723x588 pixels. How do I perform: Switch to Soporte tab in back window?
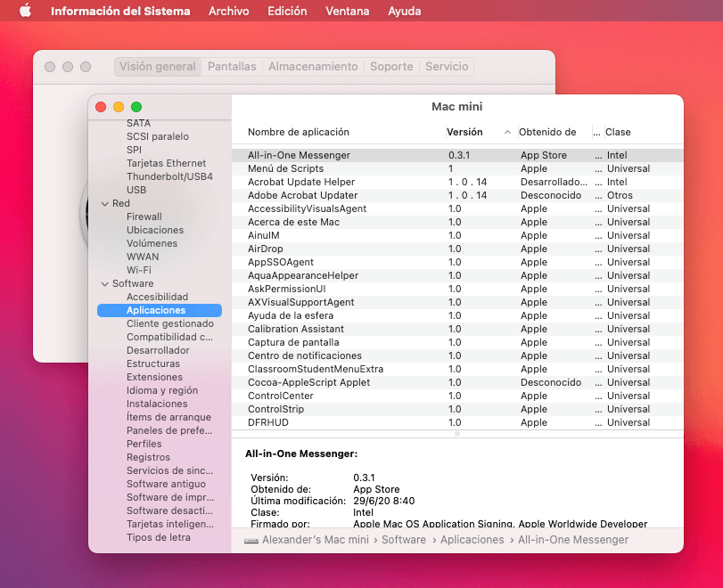[x=391, y=66]
